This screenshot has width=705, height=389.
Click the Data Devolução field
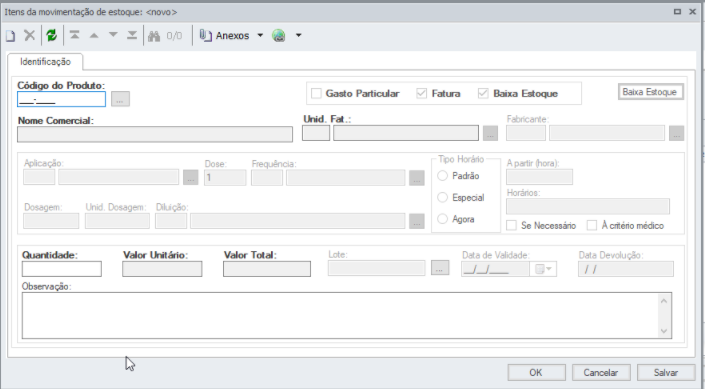point(626,269)
